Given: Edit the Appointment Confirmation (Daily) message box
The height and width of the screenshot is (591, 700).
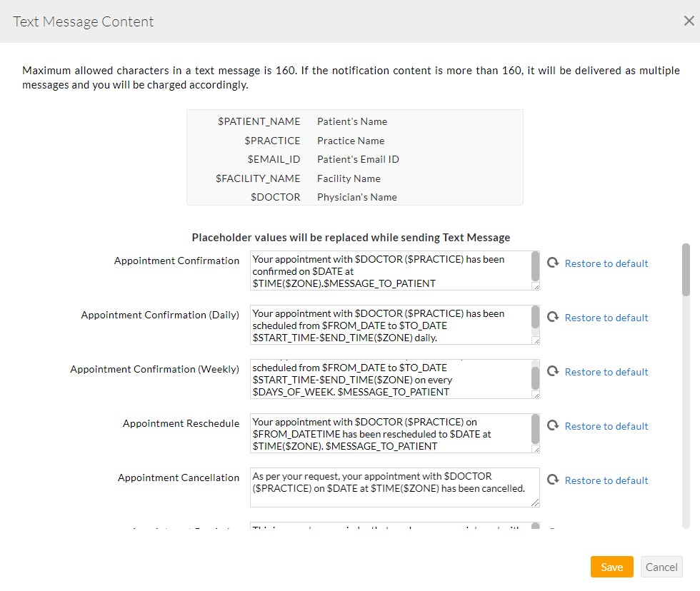Looking at the screenshot, I should coord(390,325).
